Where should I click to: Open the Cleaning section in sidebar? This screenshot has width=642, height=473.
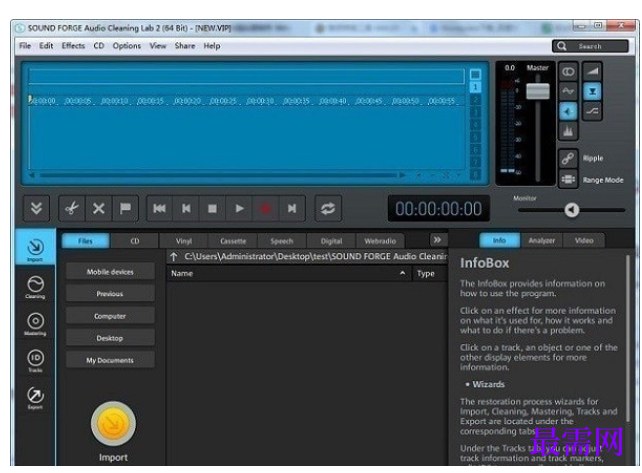[35, 286]
